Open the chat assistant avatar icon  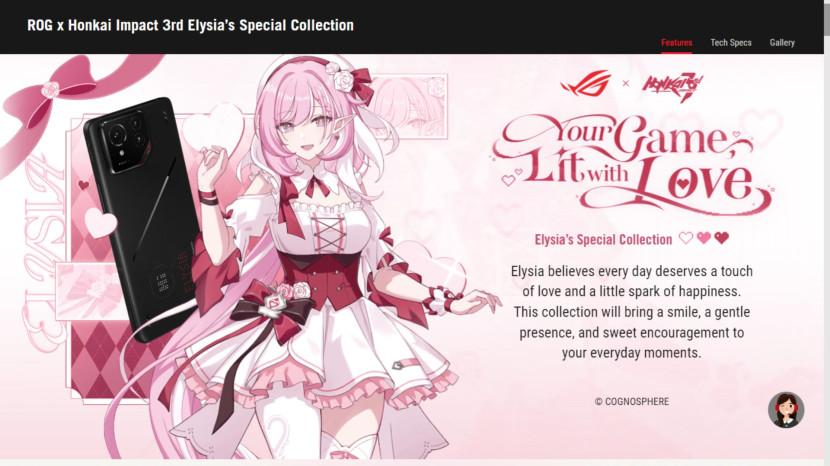point(786,410)
